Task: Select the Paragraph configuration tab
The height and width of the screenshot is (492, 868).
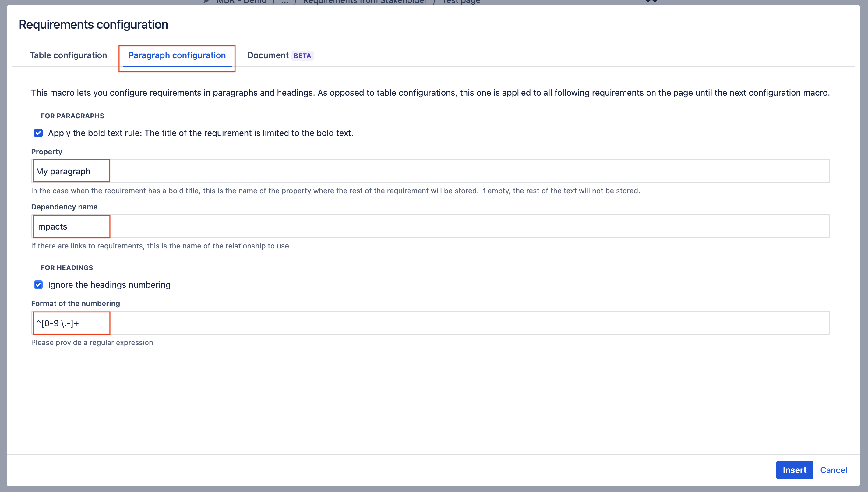Action: (177, 55)
